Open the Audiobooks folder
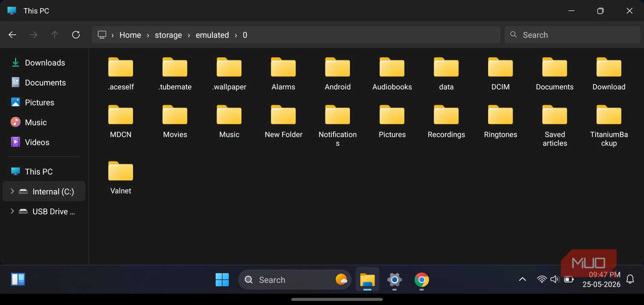This screenshot has width=644, height=305. 392,74
